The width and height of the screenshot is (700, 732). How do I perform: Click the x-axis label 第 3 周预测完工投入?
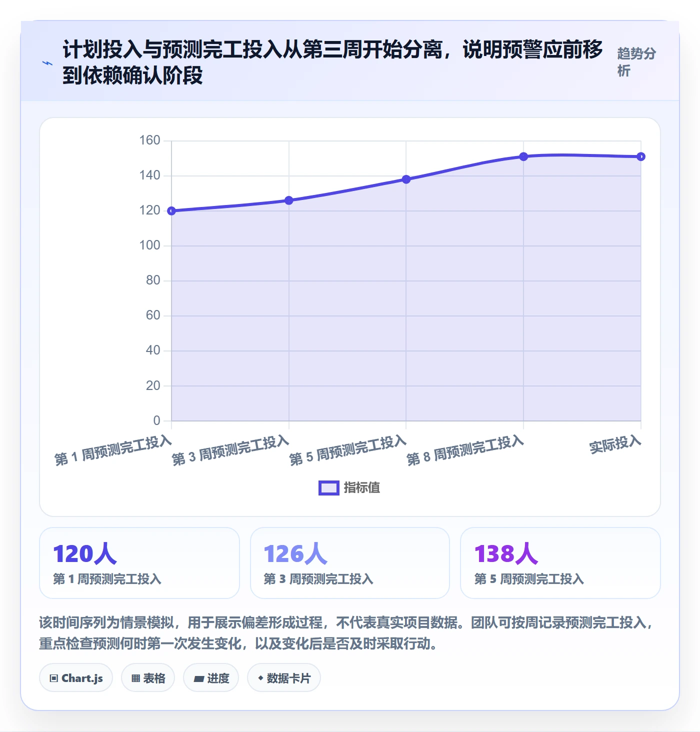(230, 450)
